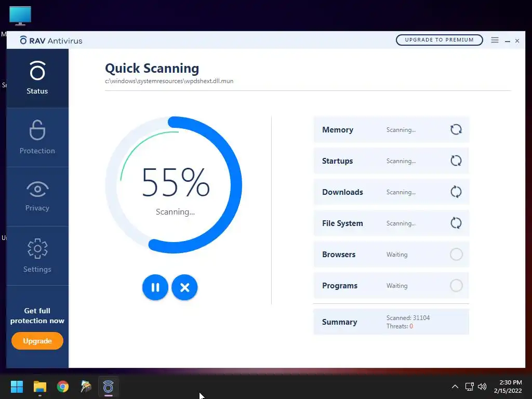Launch Chrome from the taskbar
The height and width of the screenshot is (399, 532).
click(63, 387)
